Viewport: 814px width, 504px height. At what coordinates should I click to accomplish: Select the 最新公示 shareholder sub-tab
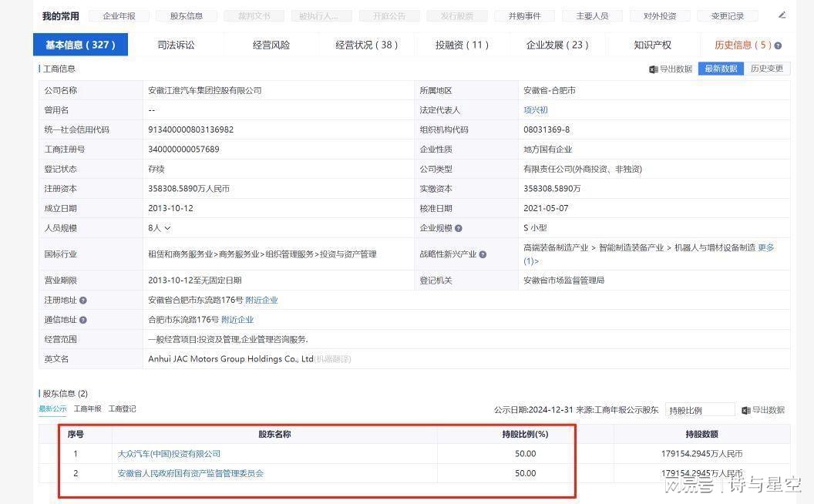pos(53,408)
